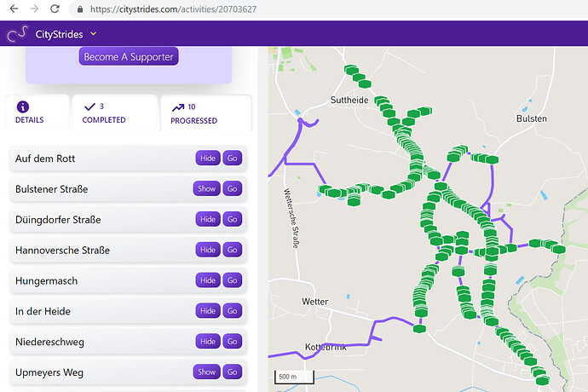Click the browser forward arrow
Screen dimensions: 588x392
click(x=34, y=9)
